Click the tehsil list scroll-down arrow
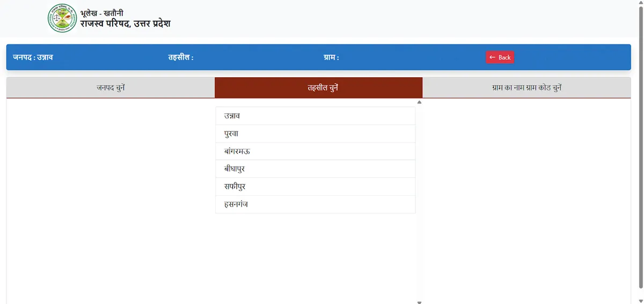This screenshot has width=644, height=304. coord(419,302)
